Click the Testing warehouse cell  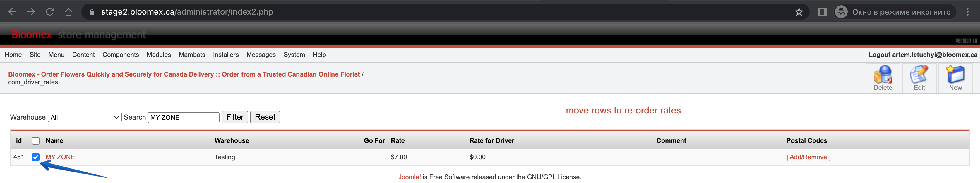pyautogui.click(x=225, y=157)
